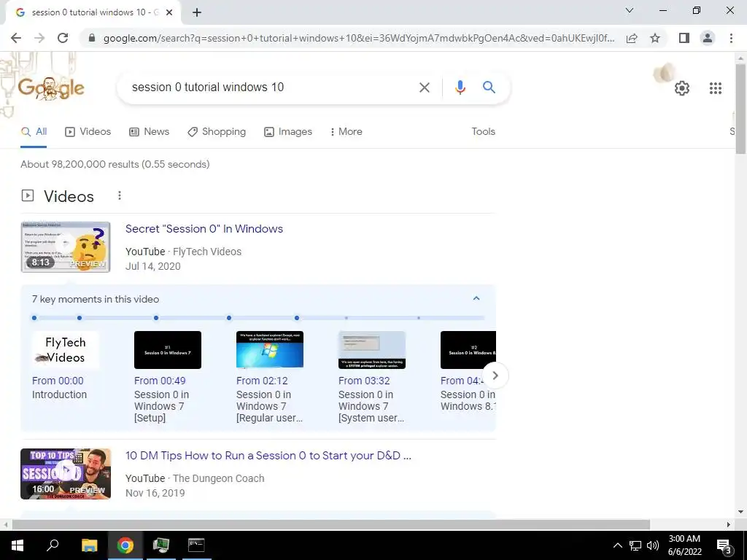Open Windows taskbar search
747x560 pixels.
tap(53, 545)
